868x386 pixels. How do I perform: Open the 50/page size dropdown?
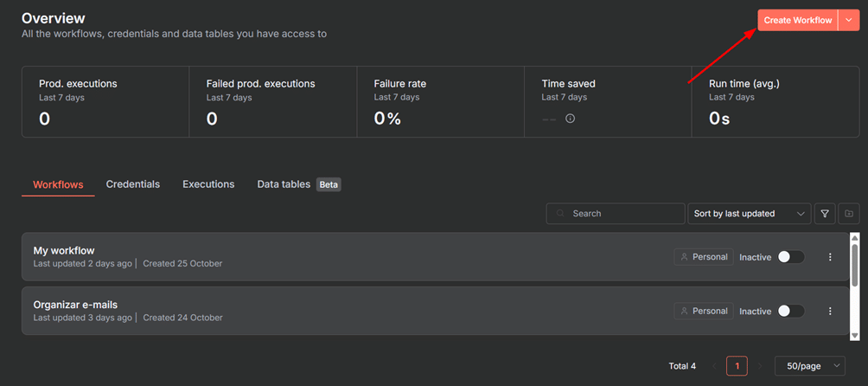(x=810, y=366)
